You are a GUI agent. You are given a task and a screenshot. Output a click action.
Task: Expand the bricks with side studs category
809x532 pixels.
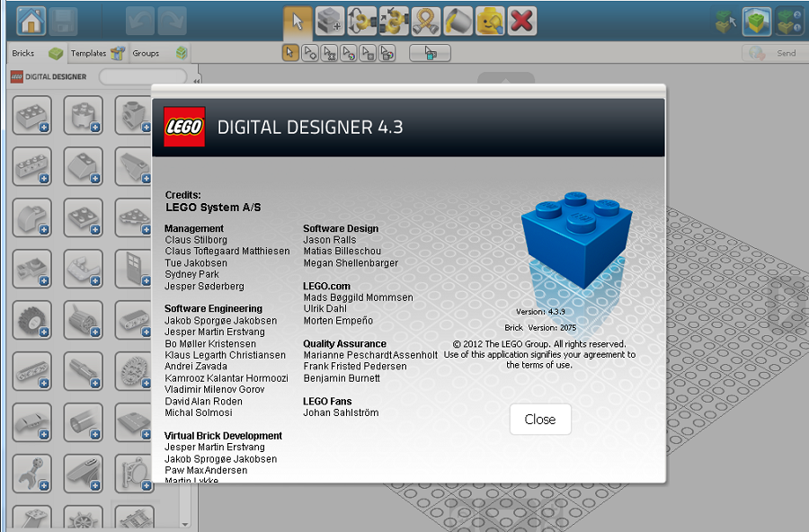point(133,115)
